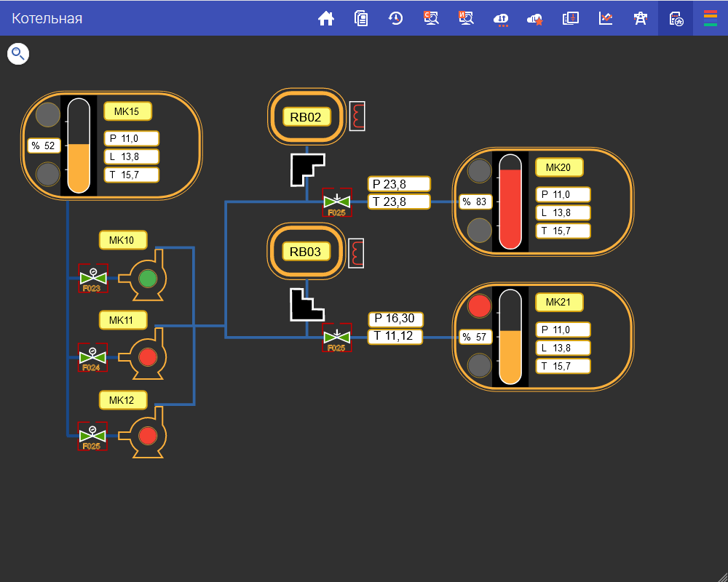This screenshot has width=728, height=582.
Task: Click the percent value field of tank MK21
Action: [x=475, y=337]
